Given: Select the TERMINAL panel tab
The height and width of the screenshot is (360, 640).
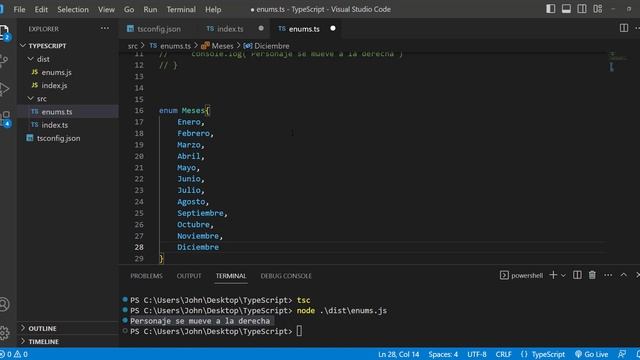Looking at the screenshot, I should click(x=231, y=276).
